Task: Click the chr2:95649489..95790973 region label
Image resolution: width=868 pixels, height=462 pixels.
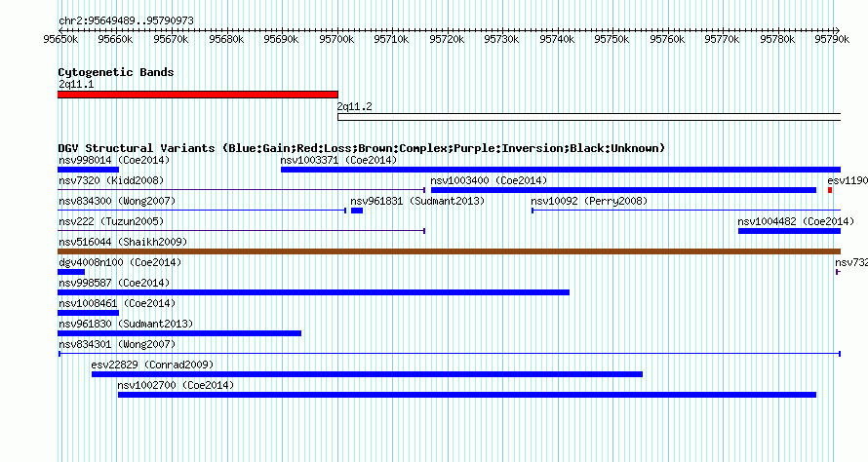Action: click(x=126, y=20)
